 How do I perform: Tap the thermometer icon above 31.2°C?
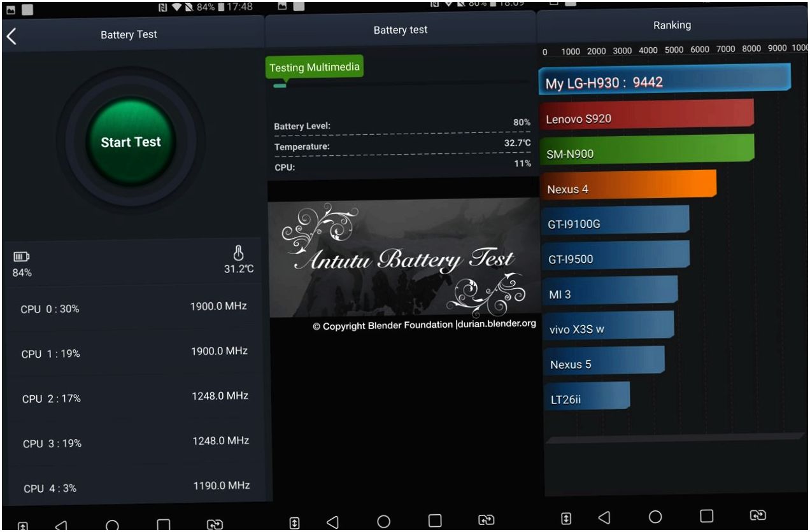tap(239, 253)
